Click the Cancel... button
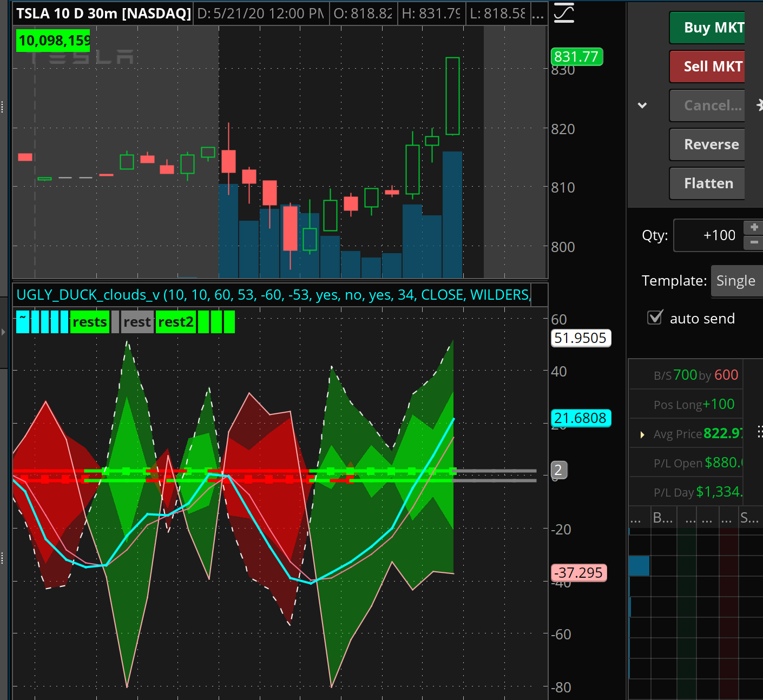The width and height of the screenshot is (763, 700). click(x=707, y=105)
